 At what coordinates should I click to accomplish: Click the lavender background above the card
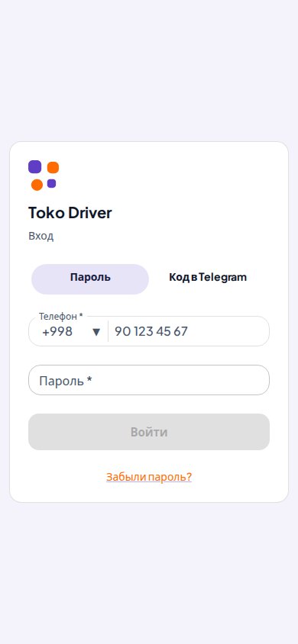149,70
